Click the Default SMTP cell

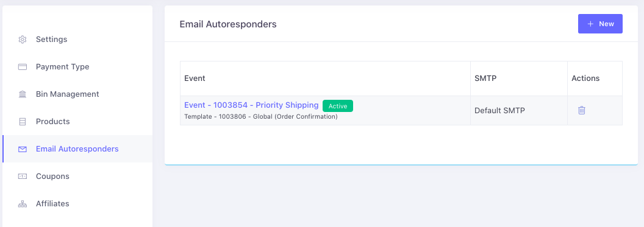click(519, 111)
